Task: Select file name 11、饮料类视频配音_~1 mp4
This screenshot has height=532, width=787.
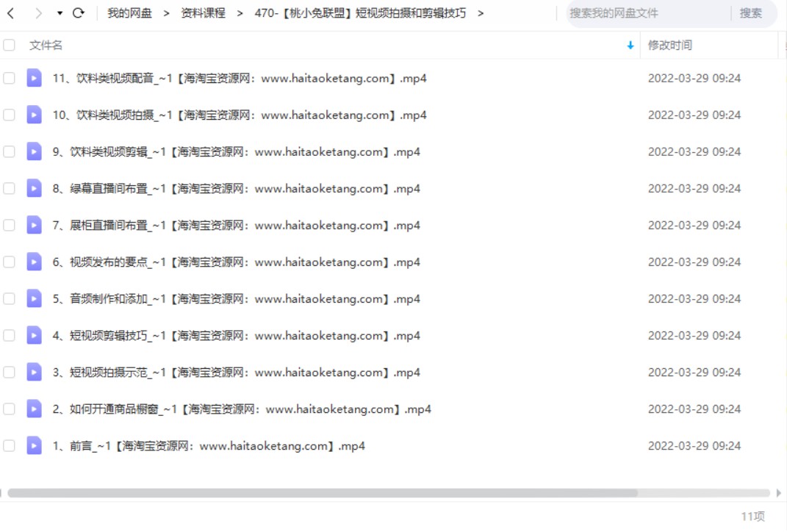Action: (240, 79)
